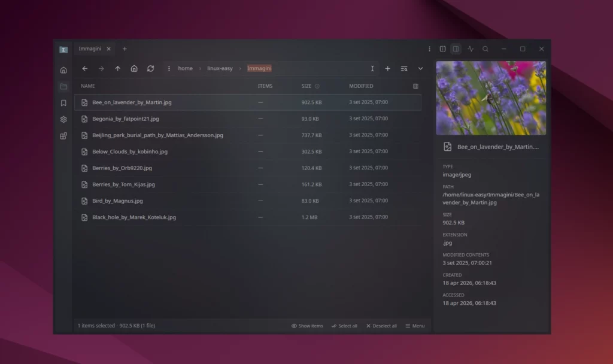The width and height of the screenshot is (613, 364).
Task: Navigate back using the back arrow icon
Action: (85, 68)
